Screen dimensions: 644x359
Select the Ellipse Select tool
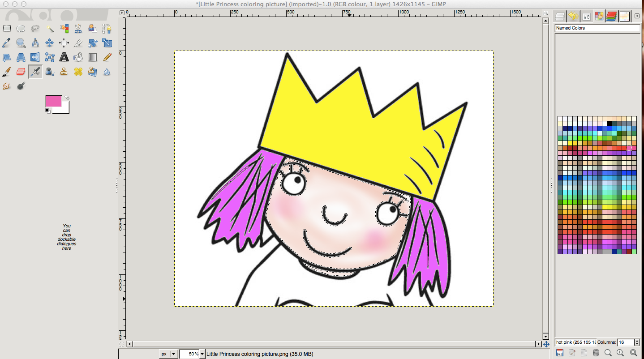(x=21, y=29)
